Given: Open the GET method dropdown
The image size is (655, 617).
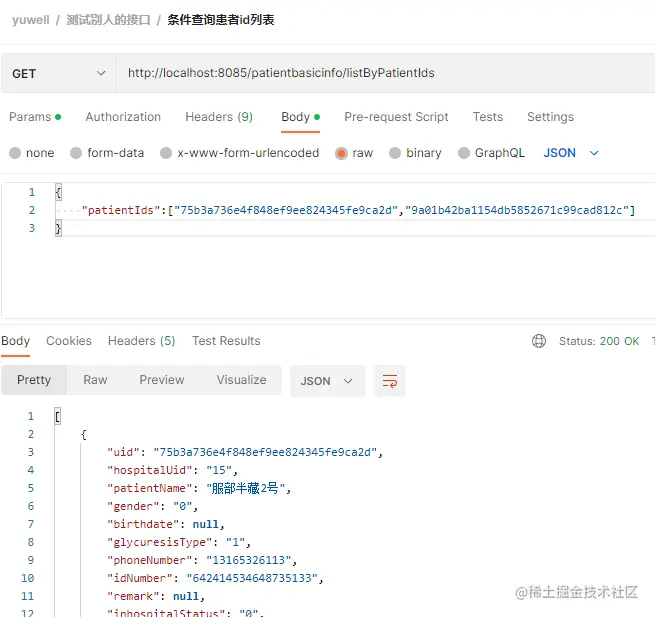Looking at the screenshot, I should pos(58,73).
